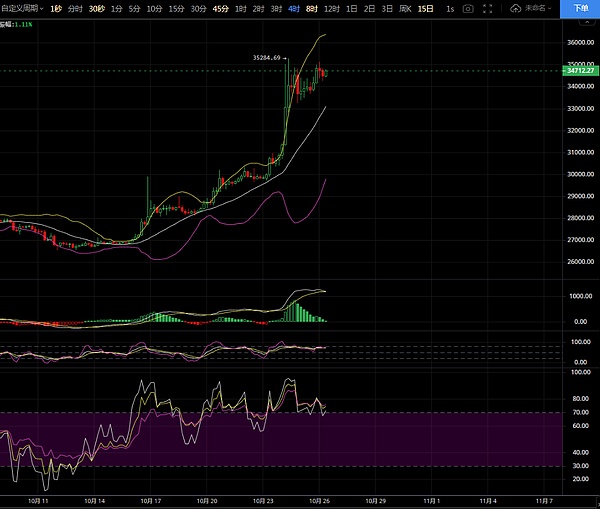
Task: Select the 分时 time-sharing chart view
Action: [x=76, y=8]
